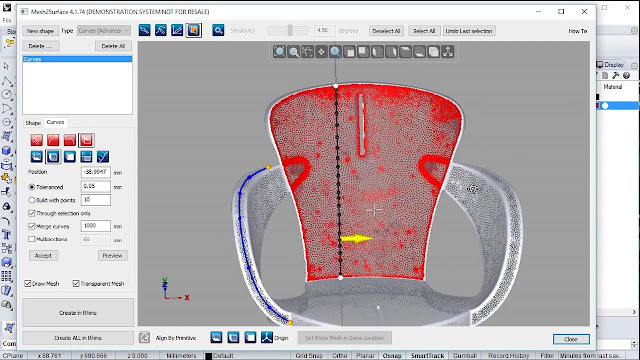Click the Preview button
640x360 pixels.
[113, 256]
